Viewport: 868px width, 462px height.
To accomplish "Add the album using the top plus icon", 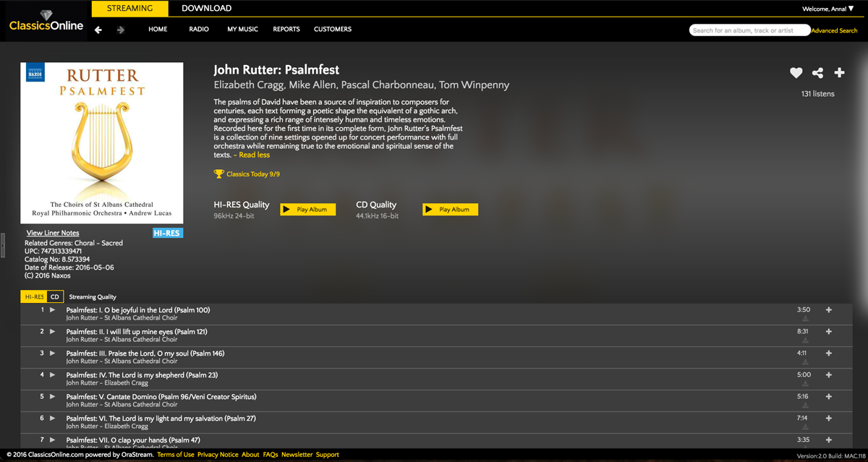I will tap(840, 72).
